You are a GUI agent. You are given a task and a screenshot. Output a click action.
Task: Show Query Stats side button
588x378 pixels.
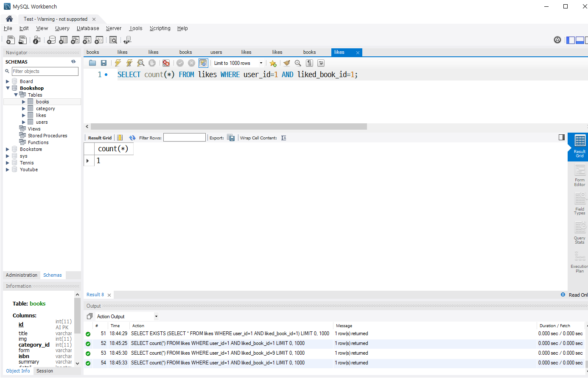coord(580,233)
